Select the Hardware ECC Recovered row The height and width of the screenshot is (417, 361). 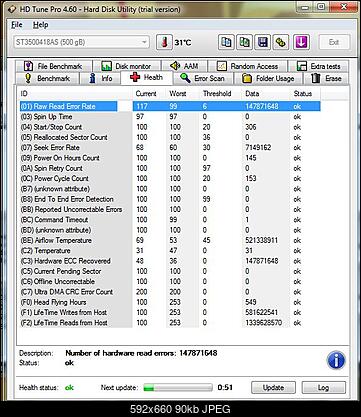click(x=170, y=261)
